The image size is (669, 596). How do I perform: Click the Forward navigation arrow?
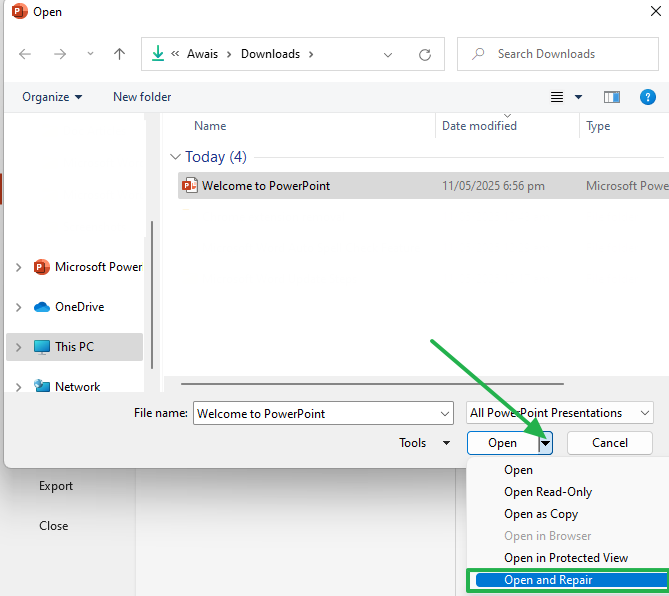pyautogui.click(x=60, y=54)
